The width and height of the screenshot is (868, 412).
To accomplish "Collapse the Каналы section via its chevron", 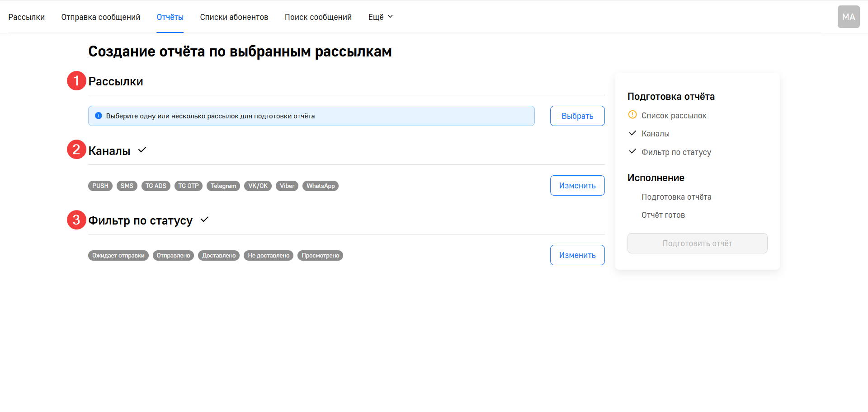I will click(142, 150).
